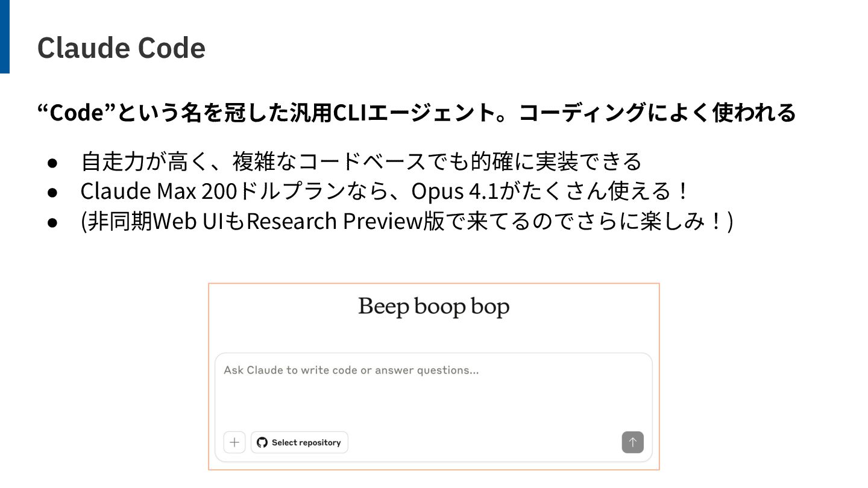Click the 自走力が高く bullet text
868x488 pixels.
coord(361,161)
